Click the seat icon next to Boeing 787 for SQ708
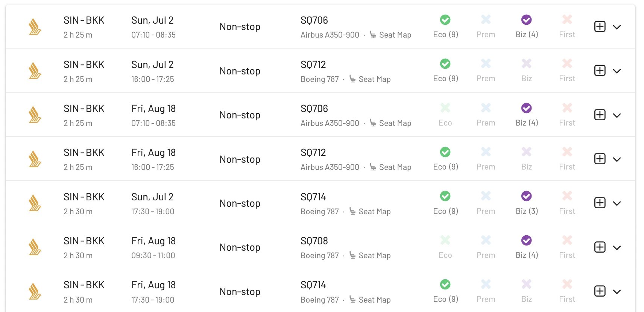 pyautogui.click(x=352, y=255)
